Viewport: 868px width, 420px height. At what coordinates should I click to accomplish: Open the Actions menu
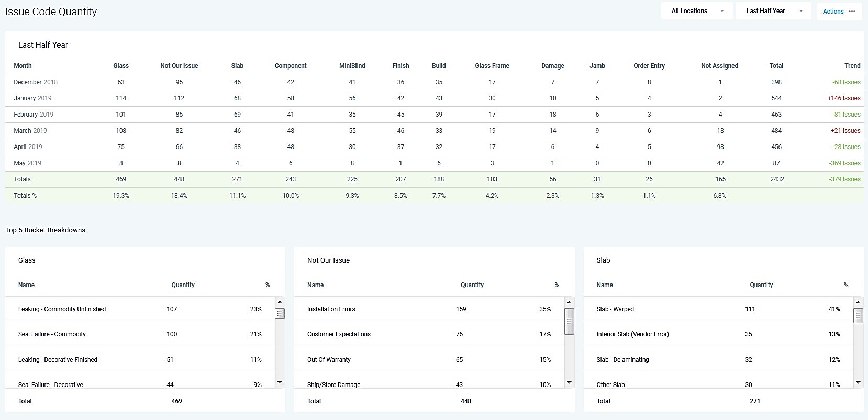coord(839,12)
